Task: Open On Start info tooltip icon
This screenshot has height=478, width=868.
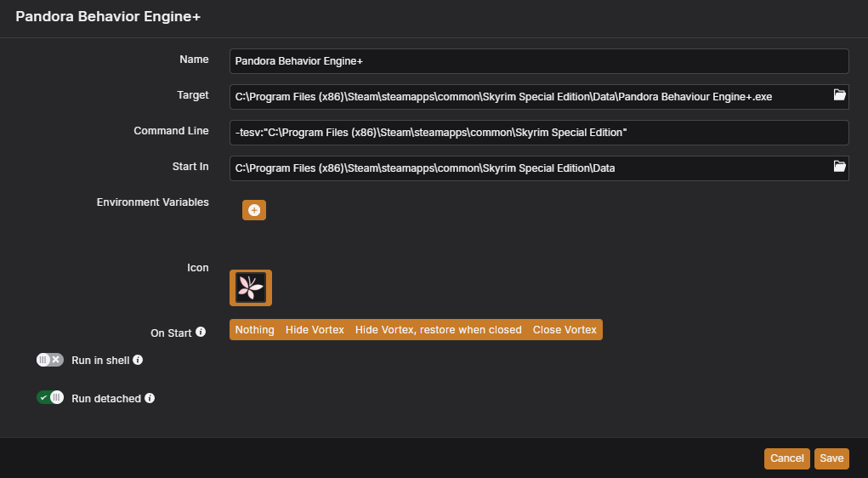Action: [201, 332]
